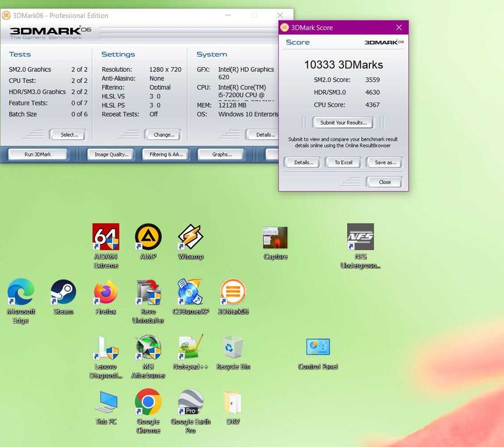Screen dimensions: 504x447
Task: Click OS Windows 10 Enterprise text
Action: (248, 114)
